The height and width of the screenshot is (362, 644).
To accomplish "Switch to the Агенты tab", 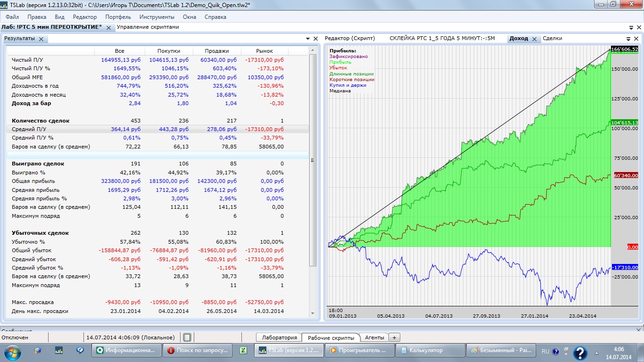I will point(374,337).
